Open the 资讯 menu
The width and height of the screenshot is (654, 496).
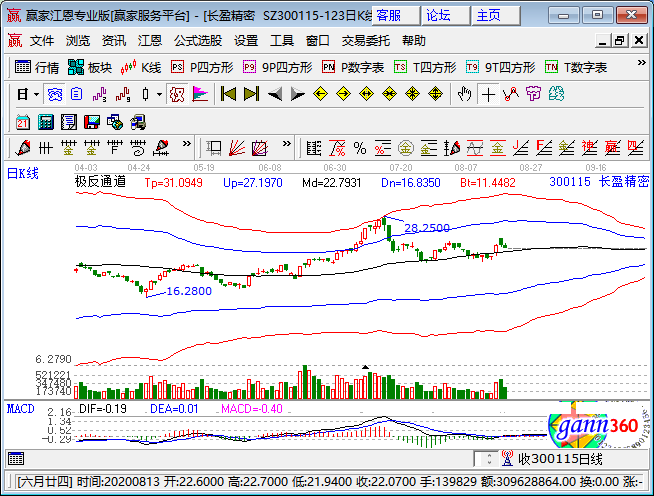click(113, 41)
